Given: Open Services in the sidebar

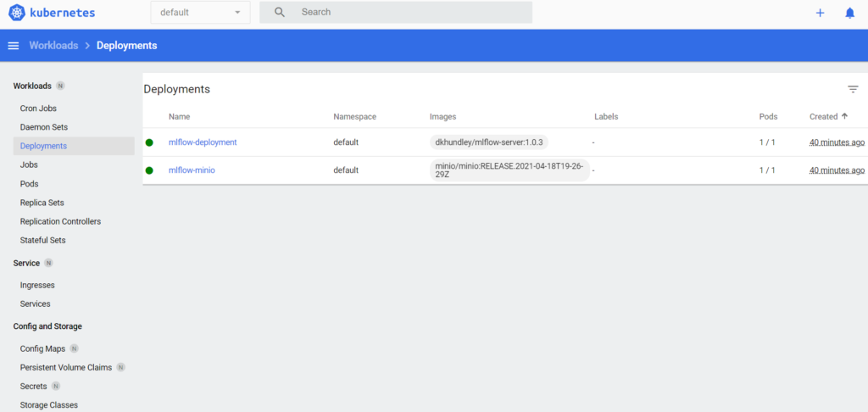Looking at the screenshot, I should (x=35, y=304).
